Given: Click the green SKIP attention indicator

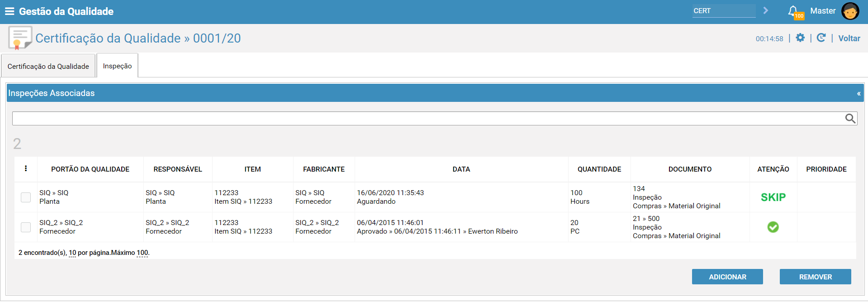Looking at the screenshot, I should (x=773, y=197).
